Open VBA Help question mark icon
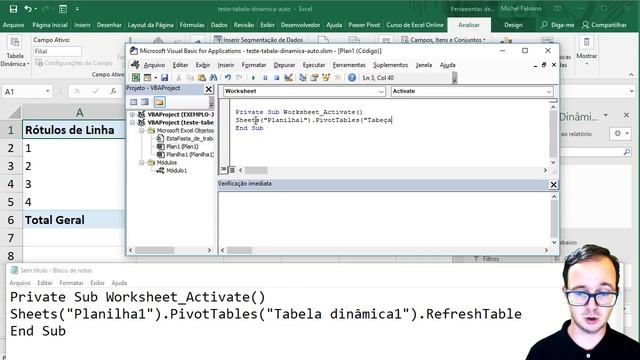This screenshot has height=360, width=640. tap(352, 78)
